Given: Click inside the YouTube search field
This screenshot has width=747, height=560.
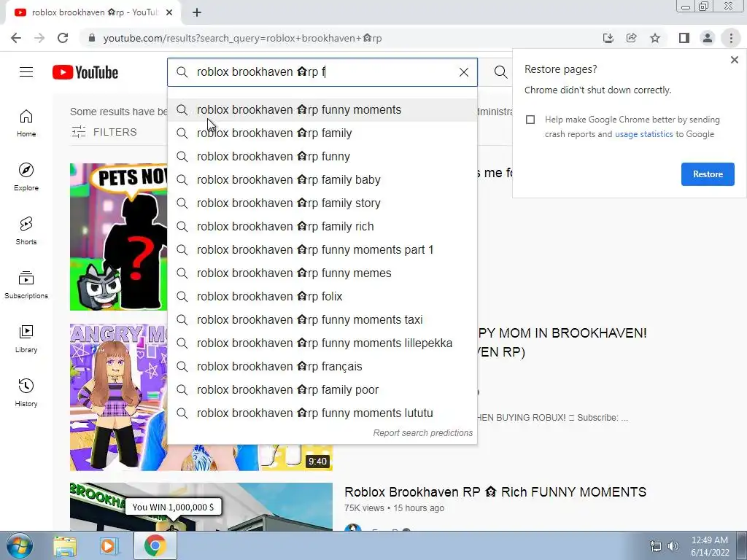Looking at the screenshot, I should (324, 72).
